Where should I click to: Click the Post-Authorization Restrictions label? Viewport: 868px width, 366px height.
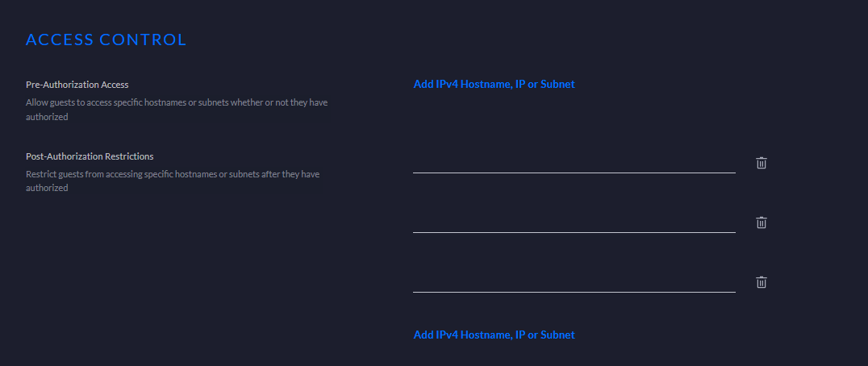(x=90, y=156)
